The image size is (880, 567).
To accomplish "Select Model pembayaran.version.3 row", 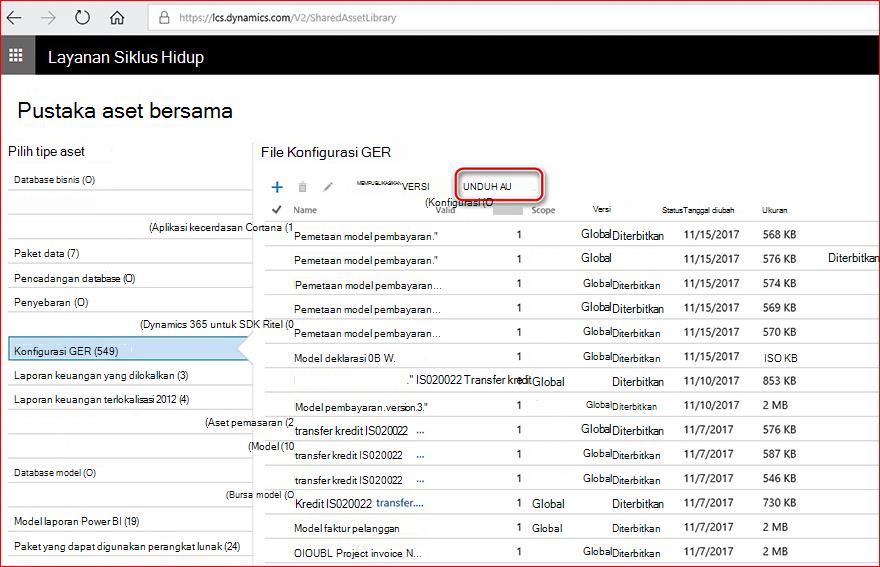I will (571, 405).
